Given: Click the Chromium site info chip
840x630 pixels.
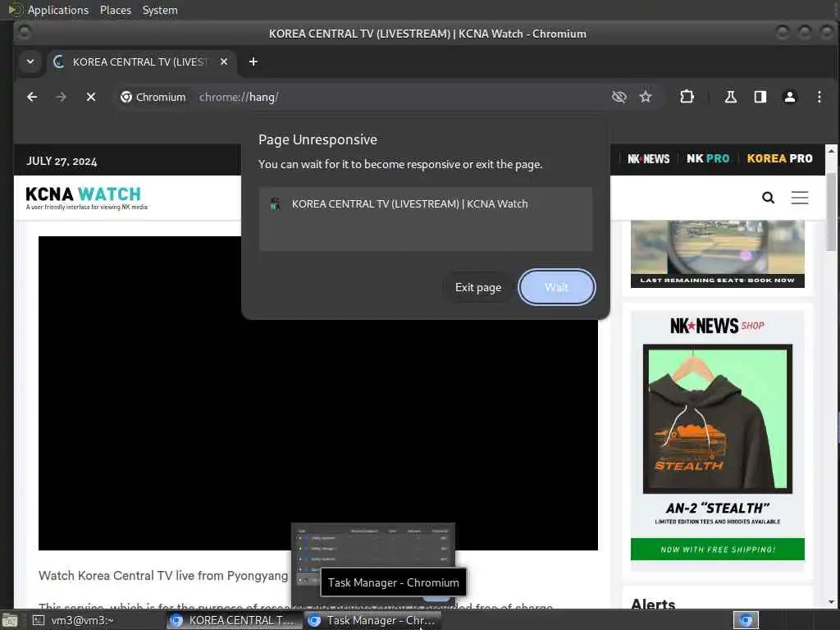Looking at the screenshot, I should tap(153, 97).
